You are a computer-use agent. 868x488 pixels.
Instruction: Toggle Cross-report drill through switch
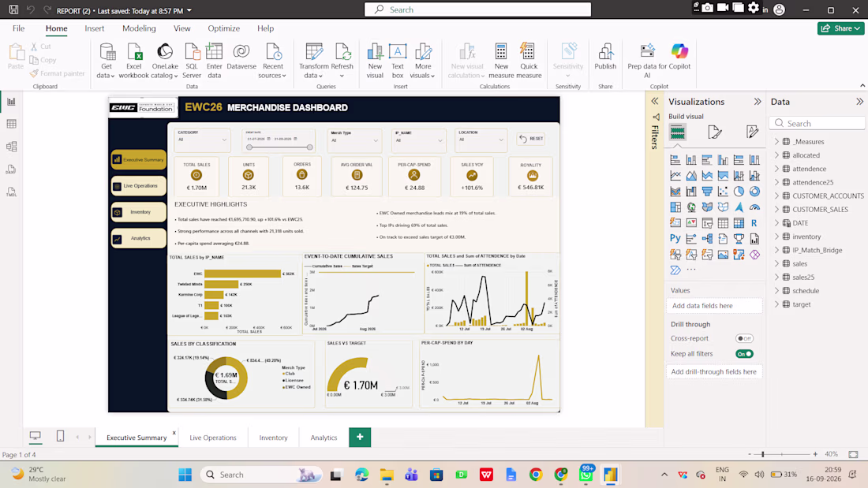coord(745,338)
